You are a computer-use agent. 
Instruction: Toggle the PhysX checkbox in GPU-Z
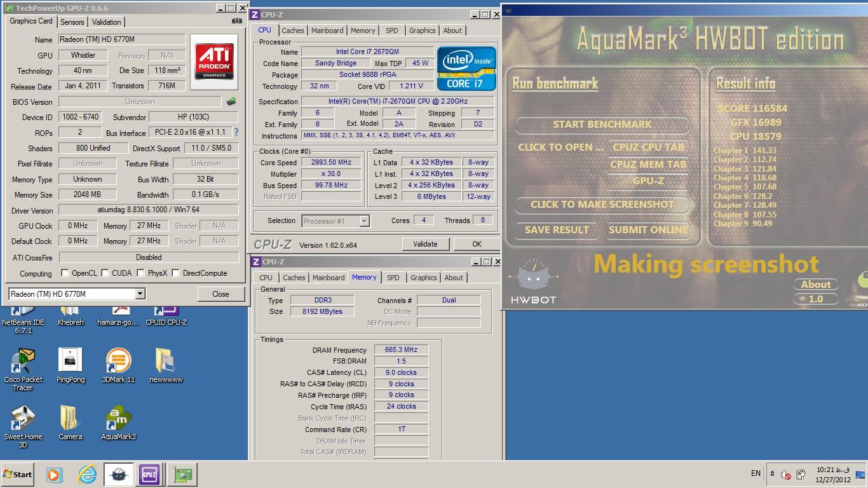(x=141, y=273)
